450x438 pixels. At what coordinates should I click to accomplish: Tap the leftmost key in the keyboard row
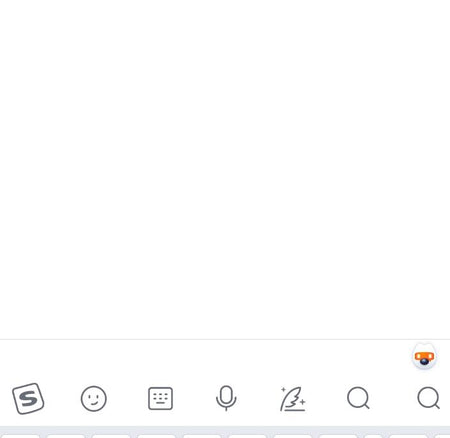point(20,436)
